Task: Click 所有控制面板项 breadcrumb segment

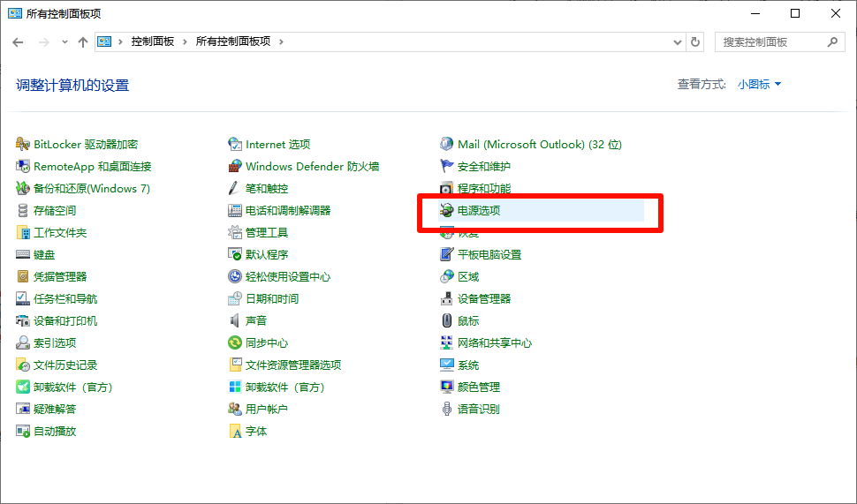Action: point(233,41)
